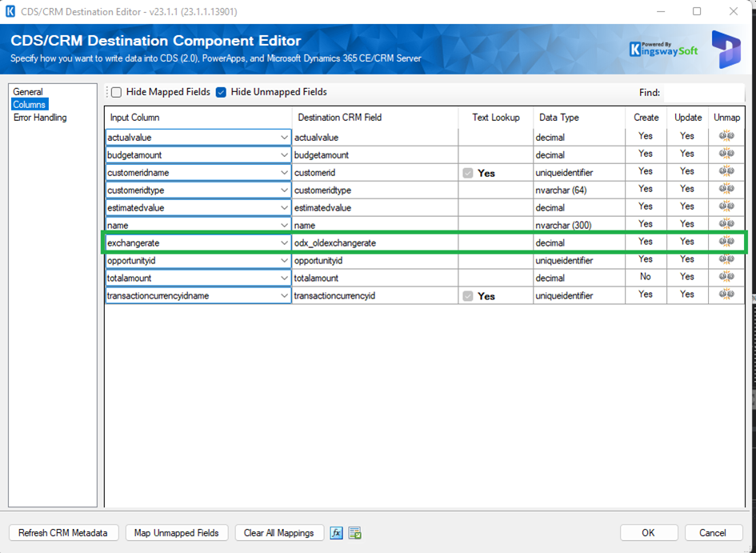Screen dimensions: 756x553
Task: Click Clear All Mappings button
Action: tap(278, 533)
